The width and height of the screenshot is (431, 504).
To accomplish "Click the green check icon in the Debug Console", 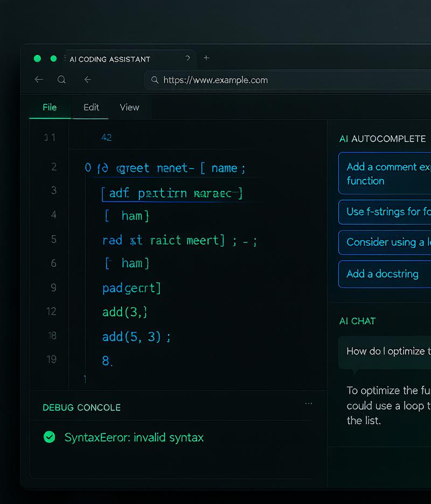I will 49,437.
